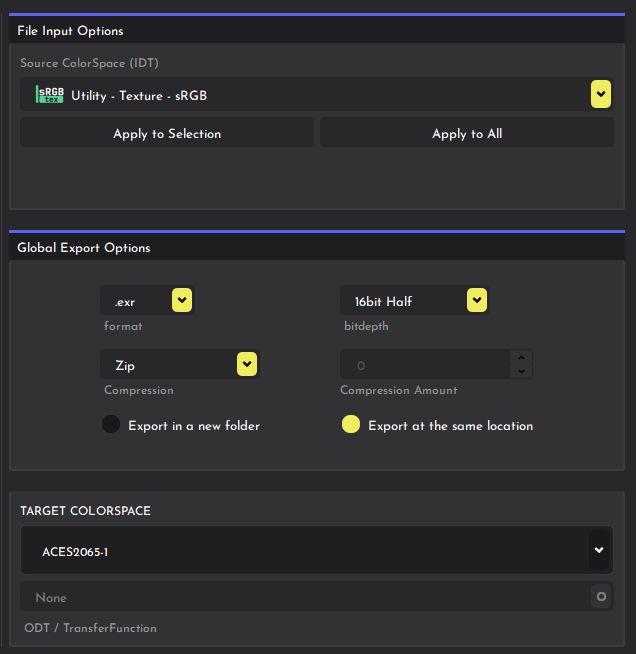Screen dimensions: 636x654
Task: Click the Source ColorSpace (IDT) label
Action: pyautogui.click(x=89, y=63)
